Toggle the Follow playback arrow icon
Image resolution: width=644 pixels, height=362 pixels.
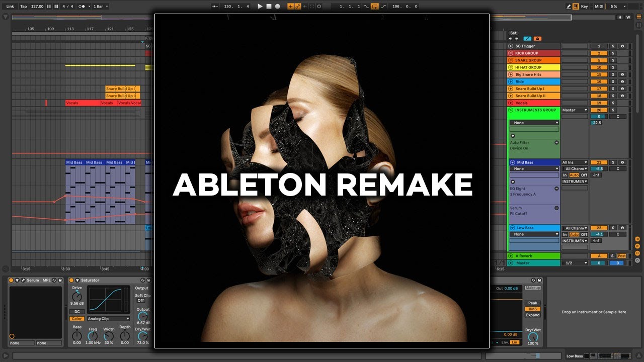(215, 7)
